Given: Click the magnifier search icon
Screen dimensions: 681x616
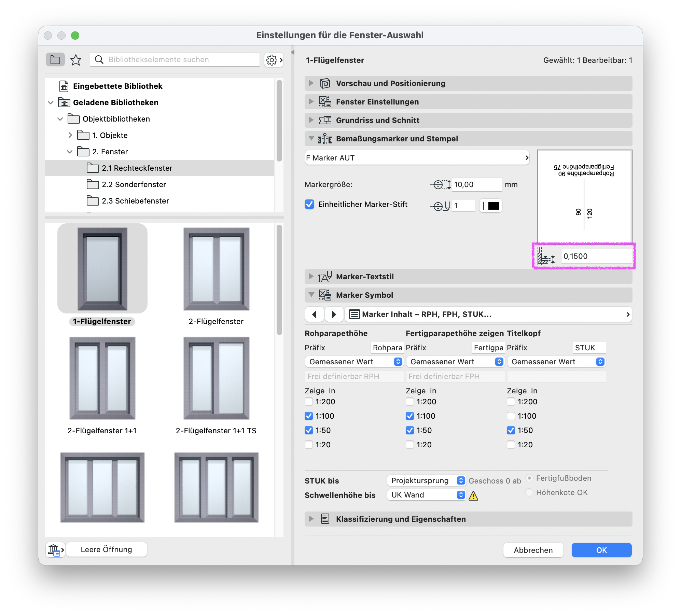Looking at the screenshot, I should (x=99, y=59).
